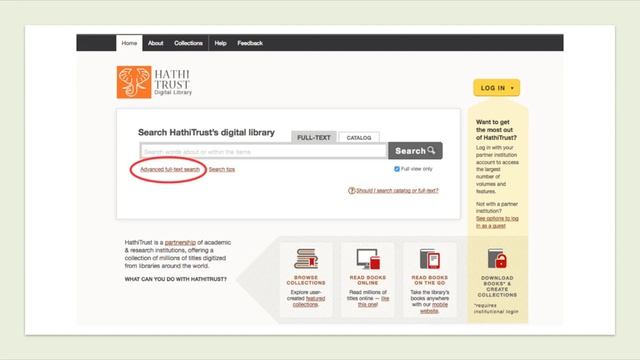The width and height of the screenshot is (640, 360).
Task: Click the Read Books On The Go icon
Action: [x=430, y=259]
